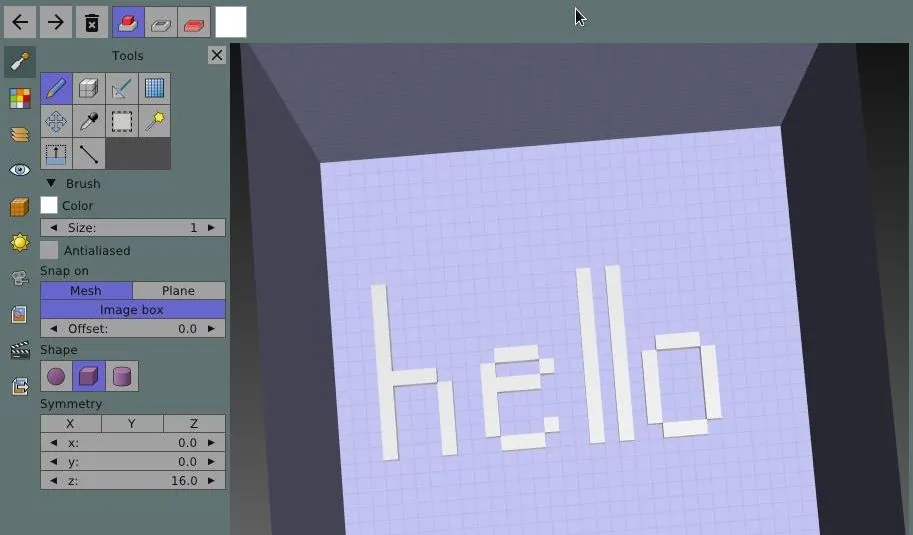Screen dimensions: 913x535
Task: Increase brush Size with right arrow
Action: 211,228
